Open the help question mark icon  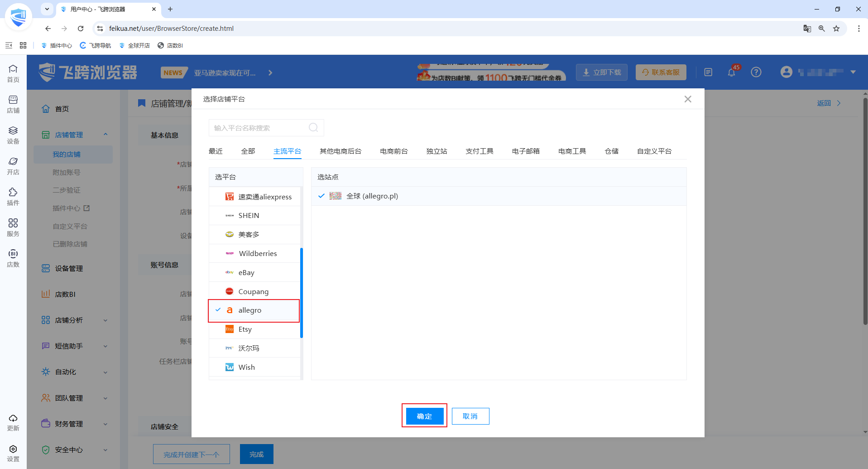coord(756,72)
